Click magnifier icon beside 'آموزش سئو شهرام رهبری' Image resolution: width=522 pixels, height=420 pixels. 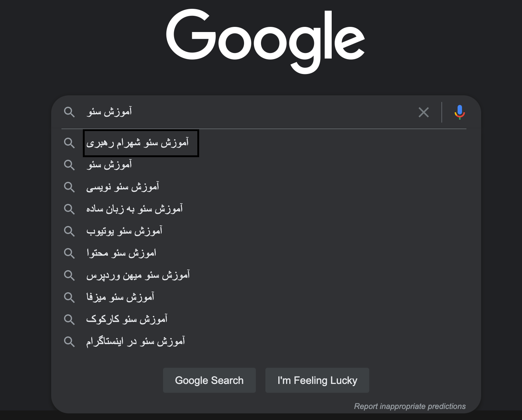[69, 143]
